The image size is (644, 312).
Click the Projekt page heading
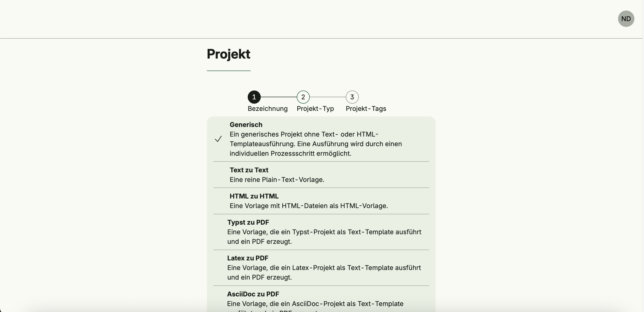228,54
